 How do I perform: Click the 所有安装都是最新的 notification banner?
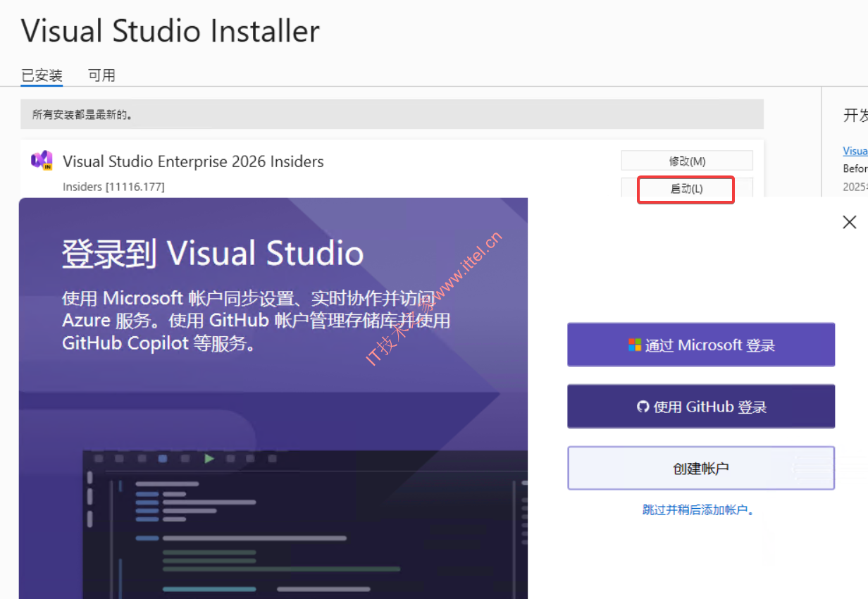[392, 114]
